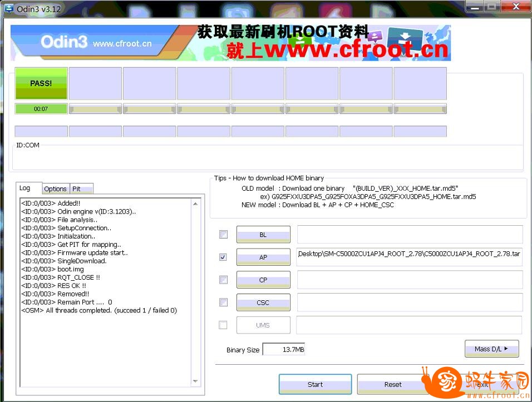This screenshot has height=402, width=532.
Task: Tick the BL checkbox
Action: coord(223,234)
